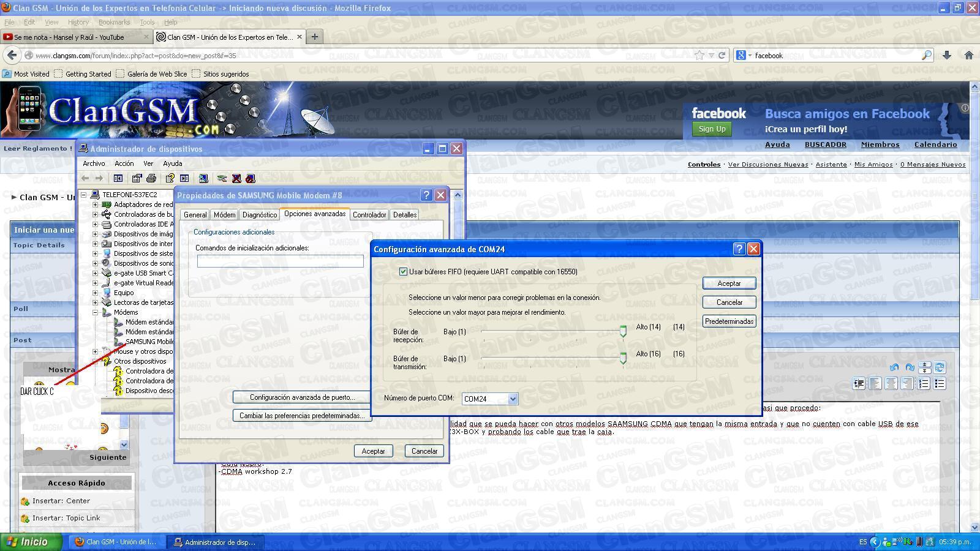Viewport: 980px width, 551px height.
Task: Open the Acción menu in Device Manager
Action: point(124,163)
